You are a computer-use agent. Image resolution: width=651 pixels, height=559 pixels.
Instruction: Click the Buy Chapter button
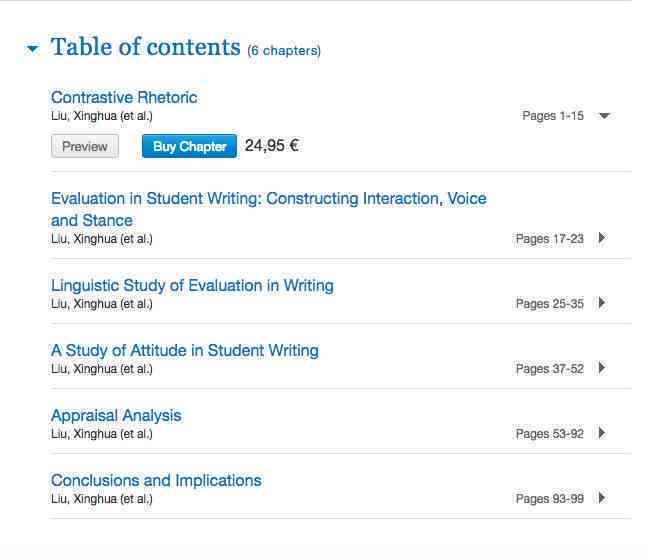click(189, 146)
